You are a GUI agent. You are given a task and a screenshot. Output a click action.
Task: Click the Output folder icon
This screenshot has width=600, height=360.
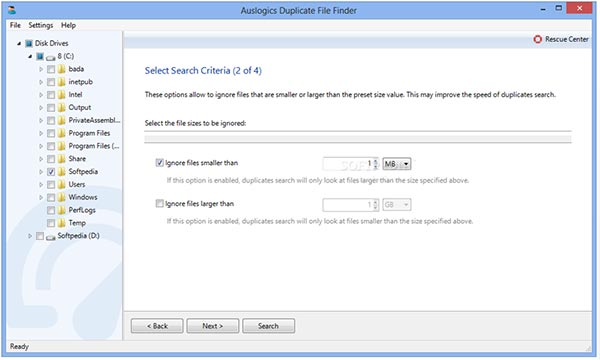tap(62, 108)
